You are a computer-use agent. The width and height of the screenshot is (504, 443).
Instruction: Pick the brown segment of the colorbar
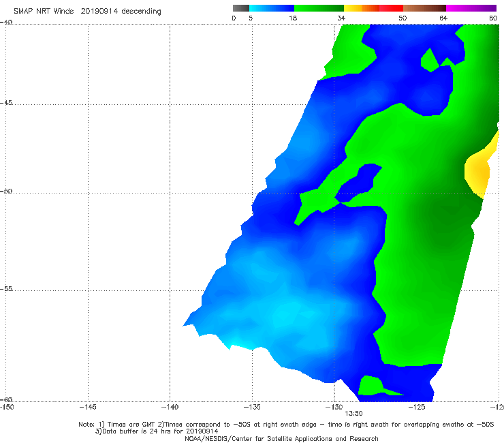click(424, 8)
